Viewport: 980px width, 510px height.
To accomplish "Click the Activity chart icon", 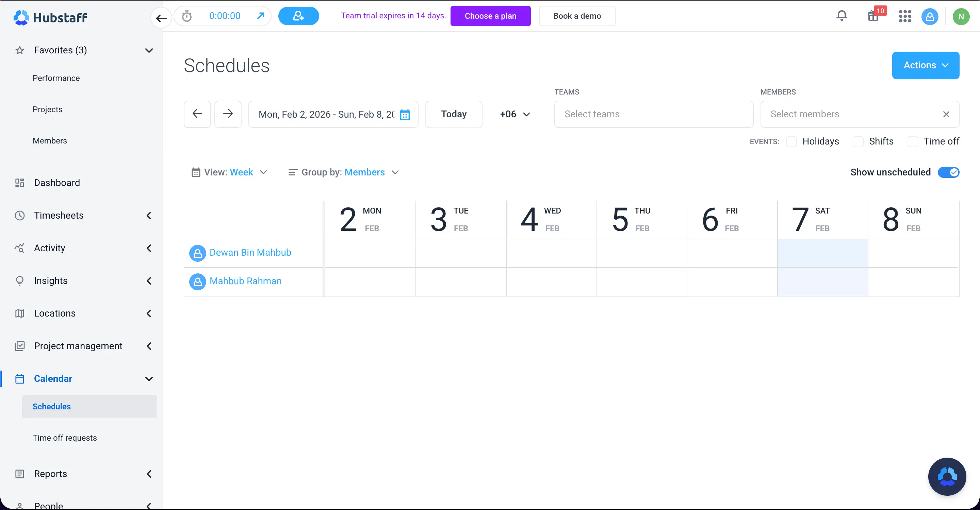I will point(20,248).
